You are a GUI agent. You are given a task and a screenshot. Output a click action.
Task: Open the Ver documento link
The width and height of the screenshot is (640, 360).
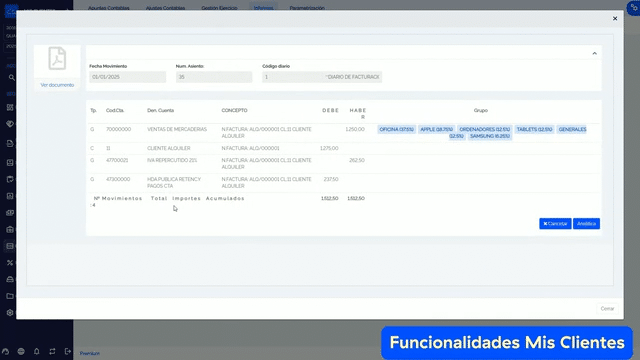point(57,85)
